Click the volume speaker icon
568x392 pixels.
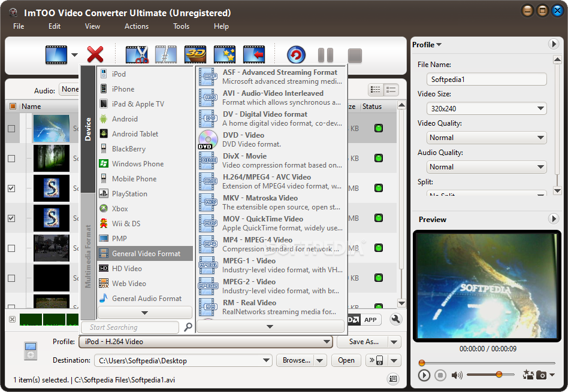coord(457,375)
